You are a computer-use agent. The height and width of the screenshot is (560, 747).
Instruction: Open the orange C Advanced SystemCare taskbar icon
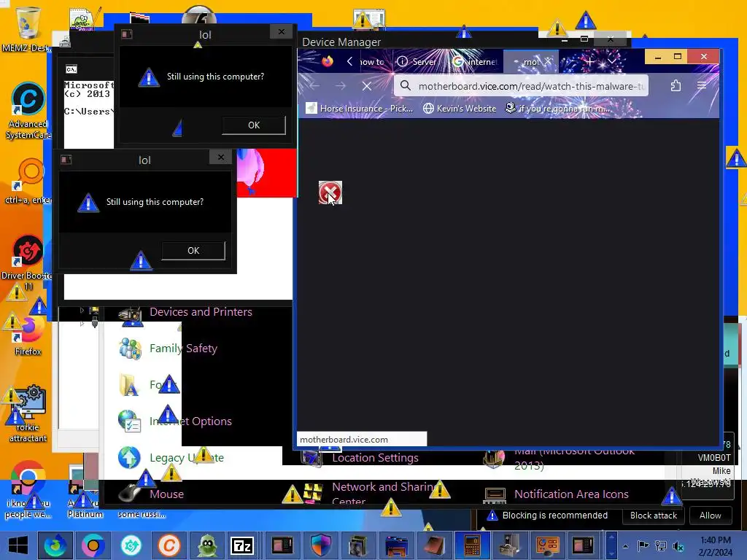point(169,545)
